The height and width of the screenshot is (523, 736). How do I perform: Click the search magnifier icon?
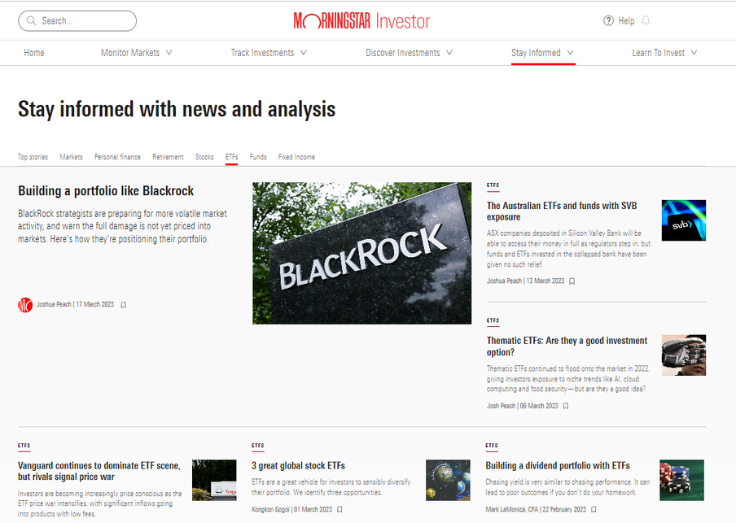pos(31,21)
